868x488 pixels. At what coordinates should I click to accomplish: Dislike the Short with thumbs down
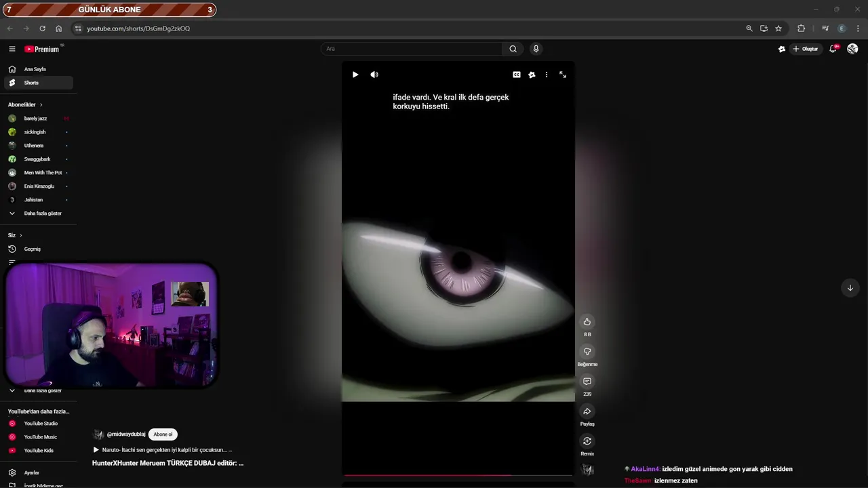pos(587,352)
